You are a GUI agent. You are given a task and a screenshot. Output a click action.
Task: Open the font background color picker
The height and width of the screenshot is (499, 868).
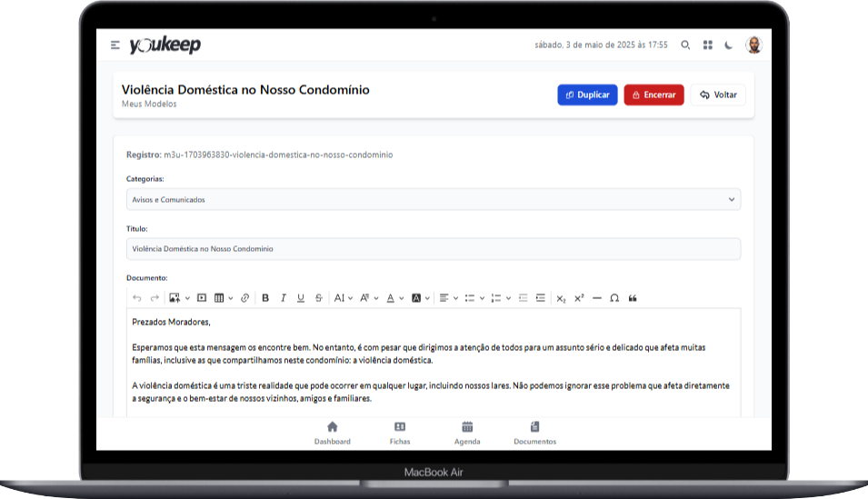[x=421, y=298]
